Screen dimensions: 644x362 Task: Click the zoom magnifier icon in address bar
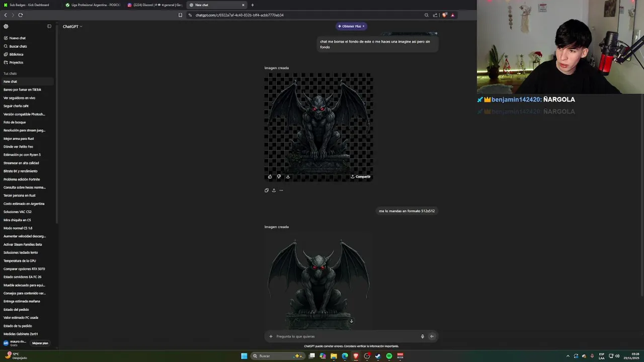(427, 15)
